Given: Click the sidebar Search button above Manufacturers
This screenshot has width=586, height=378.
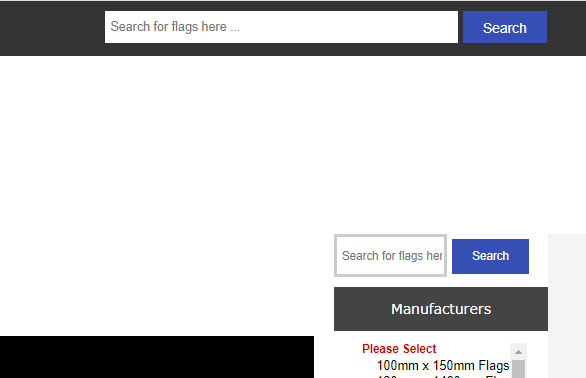Looking at the screenshot, I should [x=490, y=256].
